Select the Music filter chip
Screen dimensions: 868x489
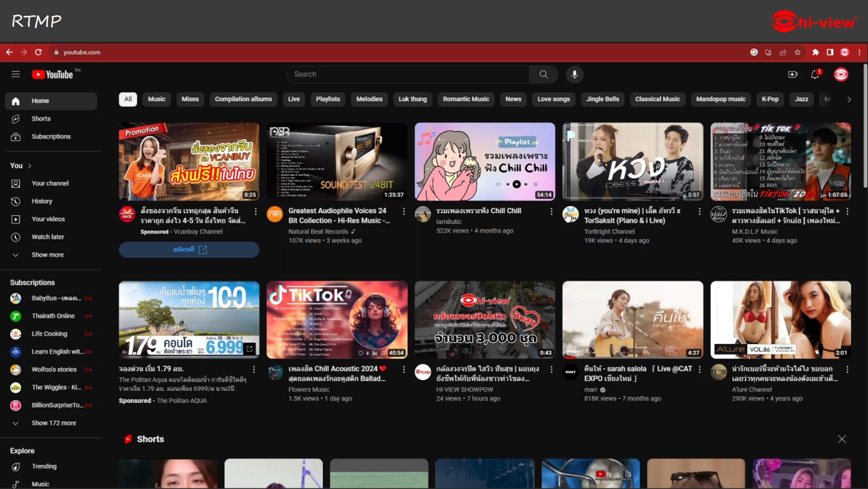pos(156,99)
